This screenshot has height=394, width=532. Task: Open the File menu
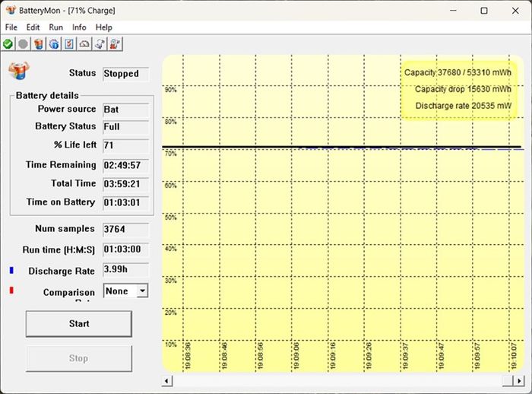(x=11, y=27)
